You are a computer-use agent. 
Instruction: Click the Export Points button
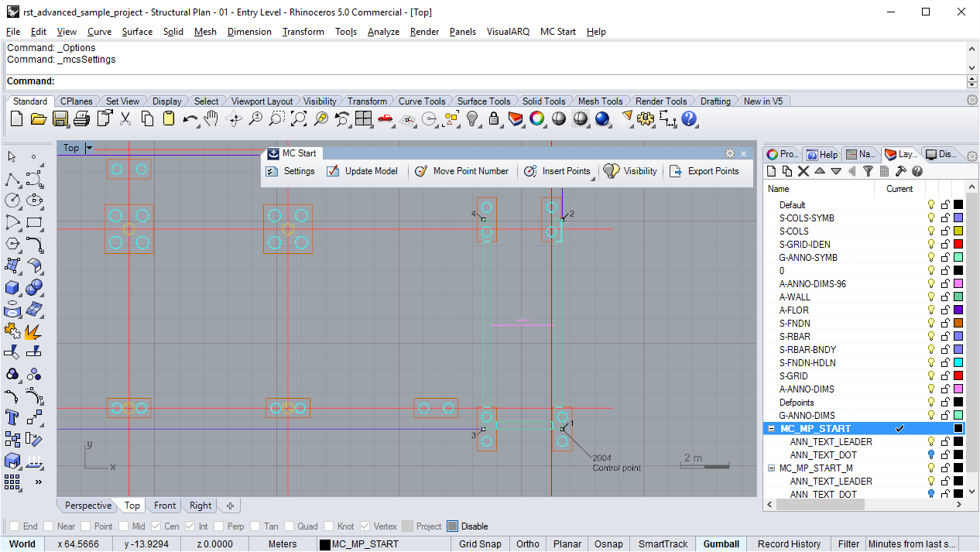click(704, 171)
